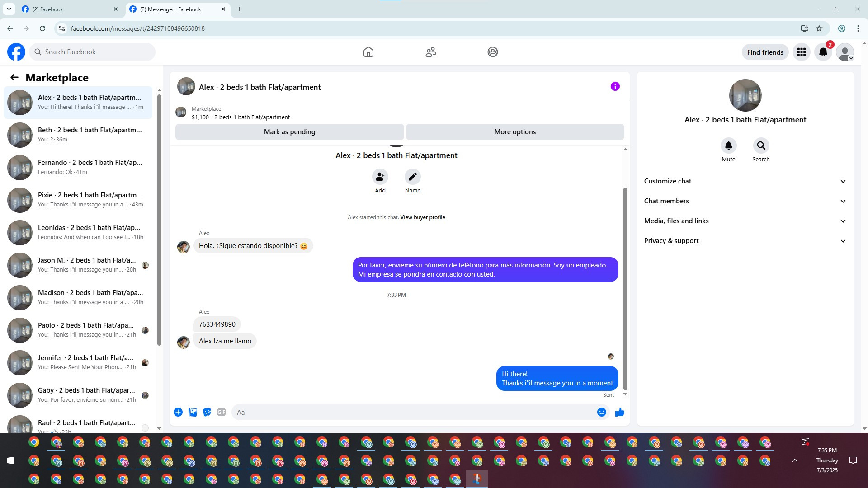
Task: Click the attach photo icon
Action: click(193, 412)
